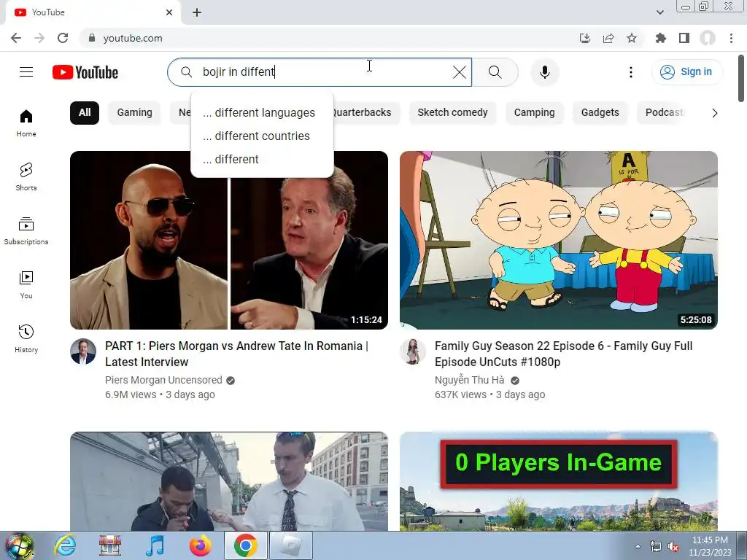
Task: Open the Nguyễn Thu Hà channel link
Action: 469,380
